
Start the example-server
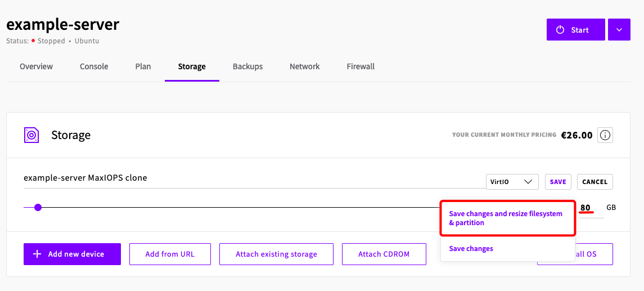point(575,30)
